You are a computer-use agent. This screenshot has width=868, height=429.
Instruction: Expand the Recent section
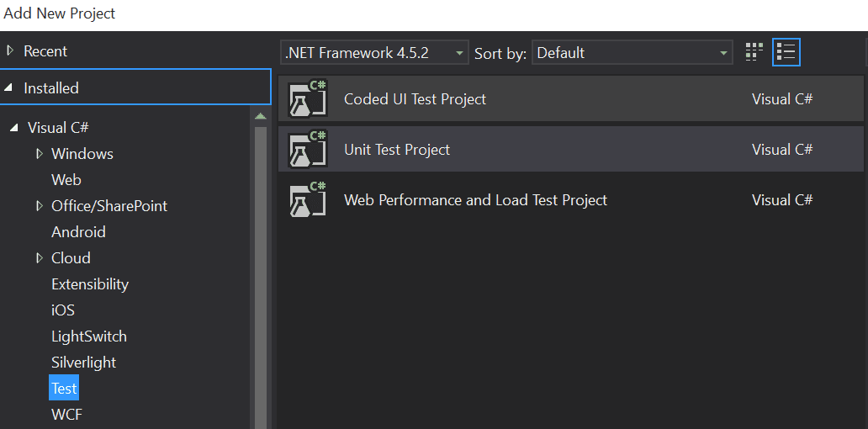tap(9, 51)
